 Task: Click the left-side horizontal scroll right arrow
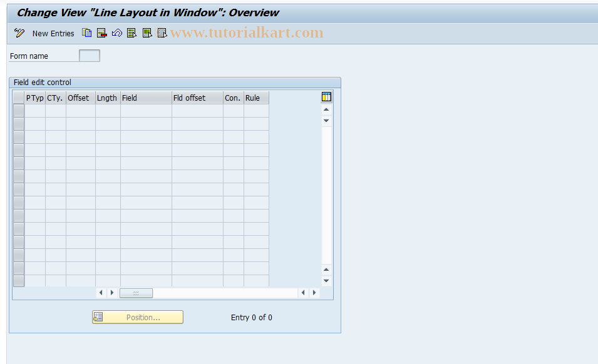(x=111, y=293)
